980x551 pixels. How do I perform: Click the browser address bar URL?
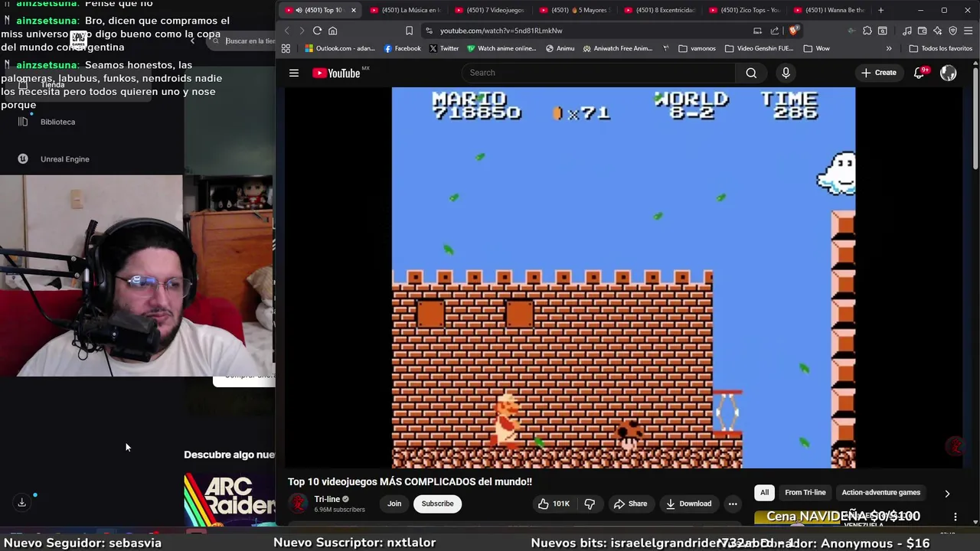click(x=501, y=31)
